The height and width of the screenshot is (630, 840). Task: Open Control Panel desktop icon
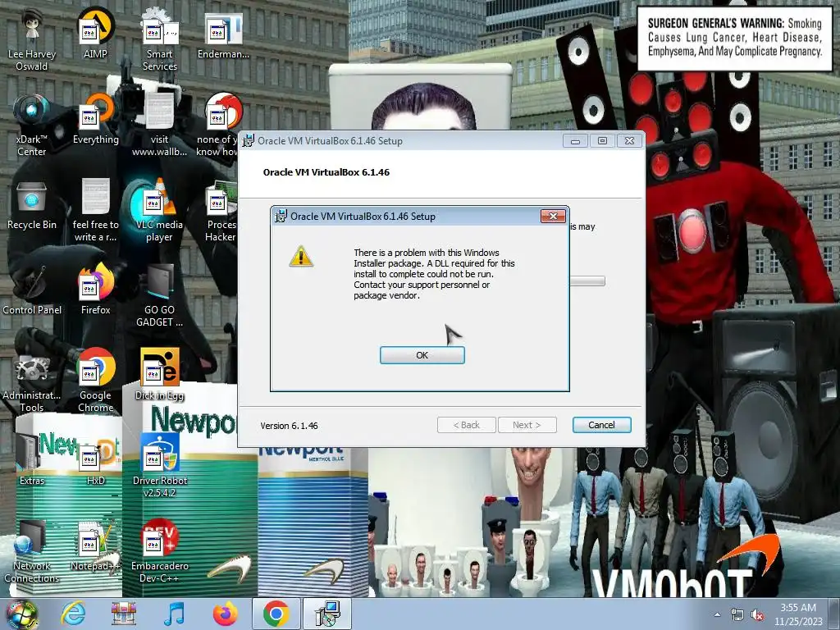pos(32,290)
